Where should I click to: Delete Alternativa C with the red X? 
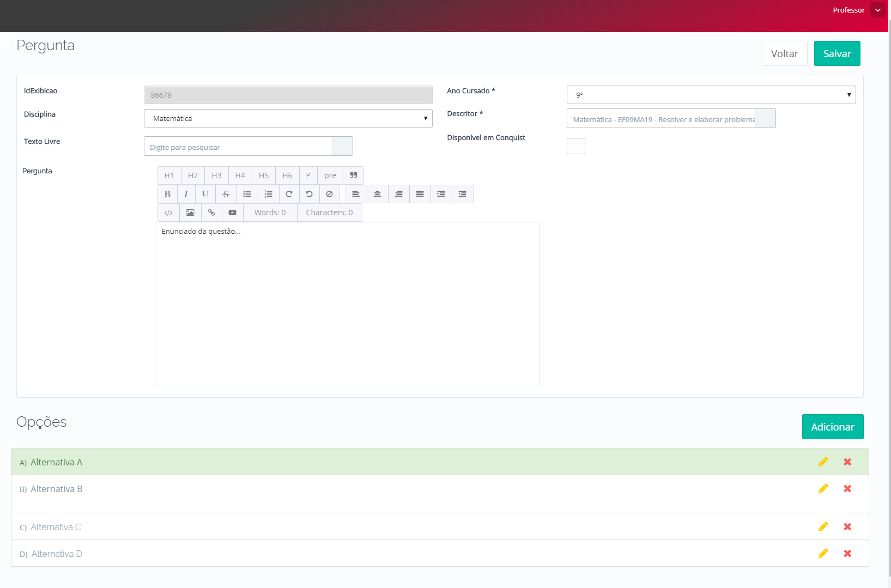847,527
